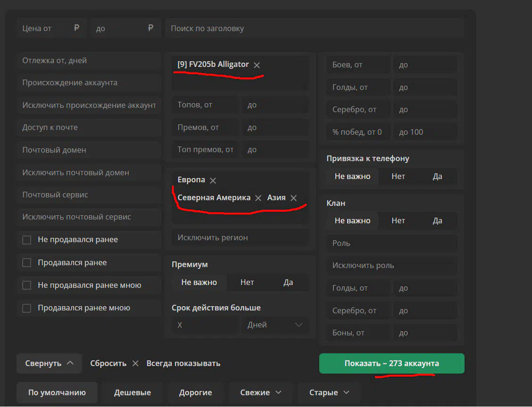The width and height of the screenshot is (532, 407).
Task: Focus the Цена от field
Action: (51, 28)
